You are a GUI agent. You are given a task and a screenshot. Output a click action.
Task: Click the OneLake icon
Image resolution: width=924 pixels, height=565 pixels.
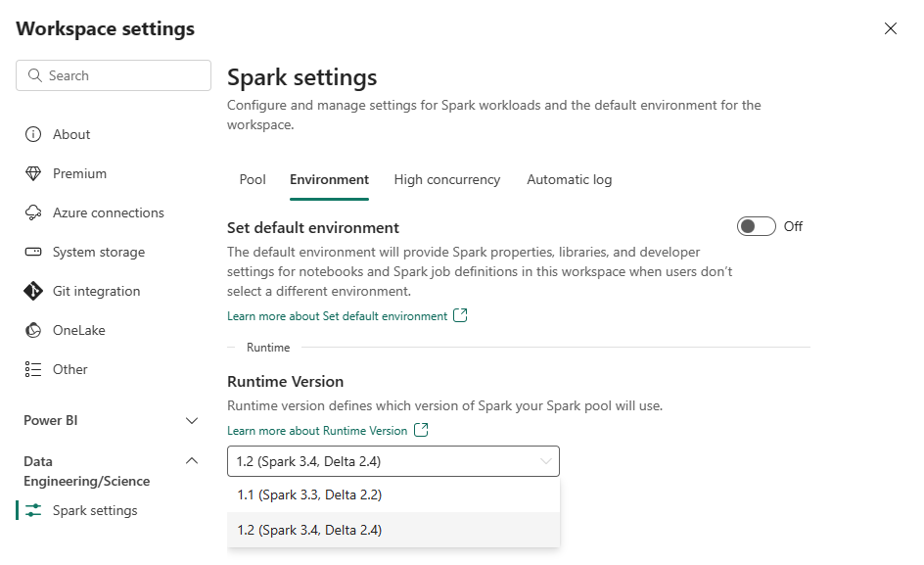[x=33, y=330]
